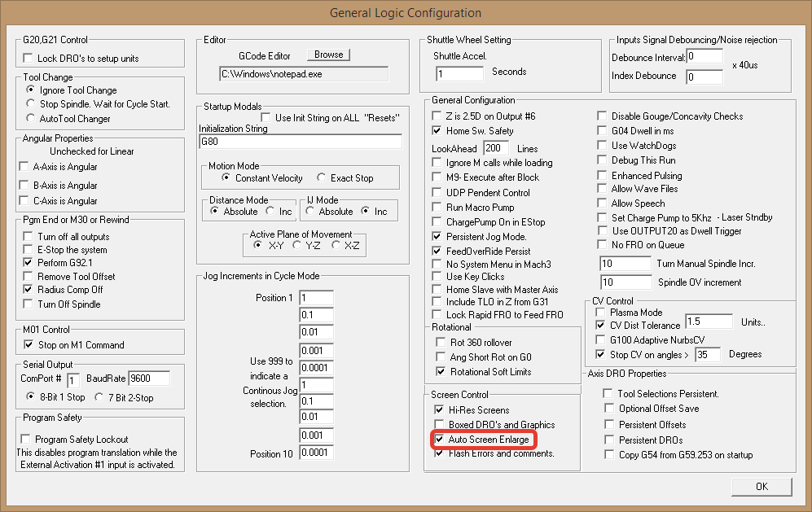Check Run Macro Pump

click(437, 207)
